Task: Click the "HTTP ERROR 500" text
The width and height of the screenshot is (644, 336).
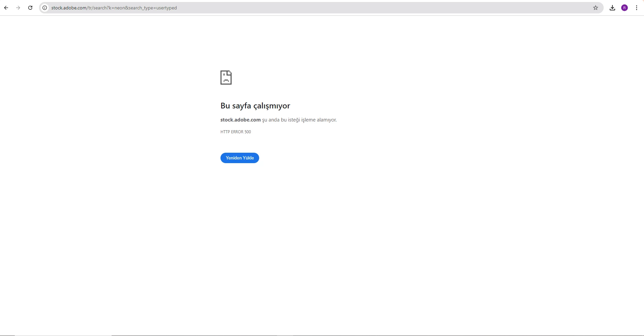Action: (x=236, y=132)
